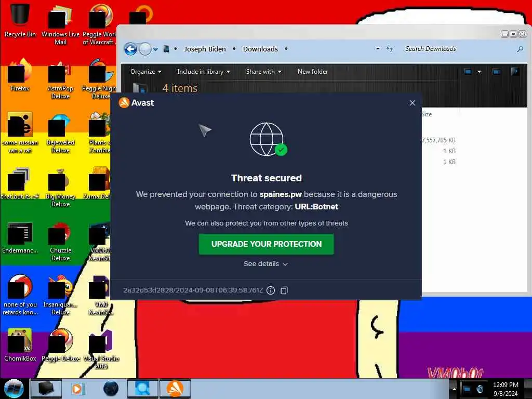Open Chuzzle Deluxe desktop shortcut
The width and height of the screenshot is (532, 399).
pos(60,241)
